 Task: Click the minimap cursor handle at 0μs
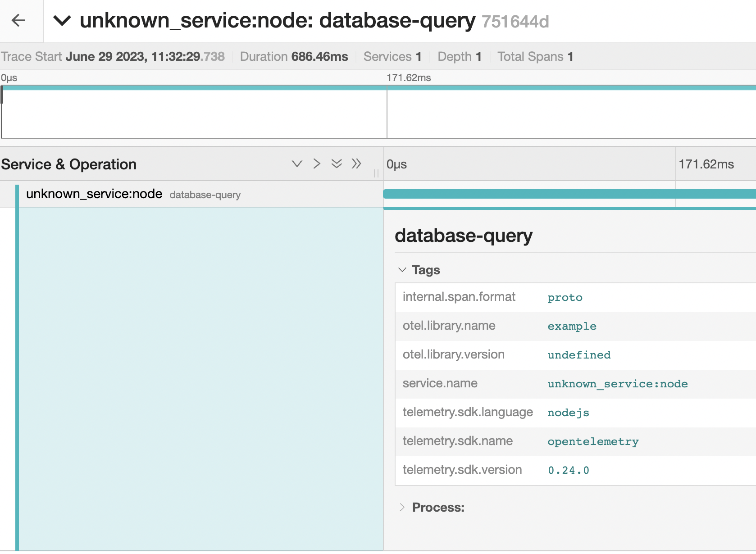click(2, 95)
